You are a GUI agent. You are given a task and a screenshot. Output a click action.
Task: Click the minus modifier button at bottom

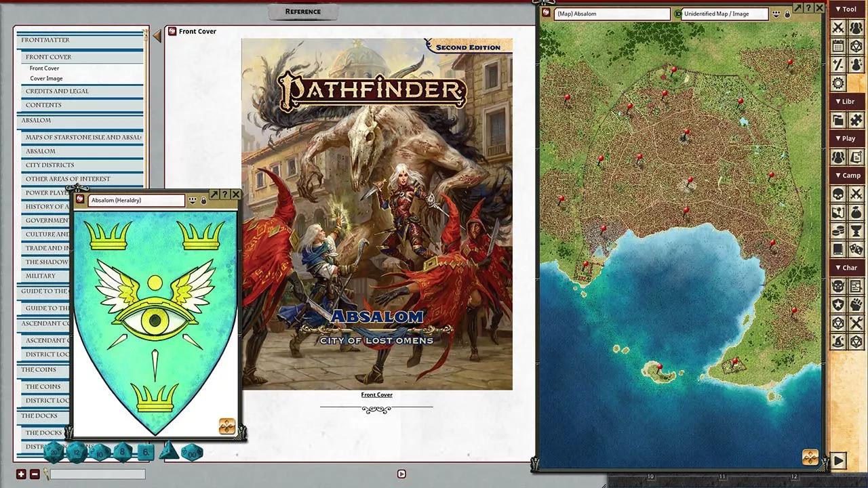point(35,474)
